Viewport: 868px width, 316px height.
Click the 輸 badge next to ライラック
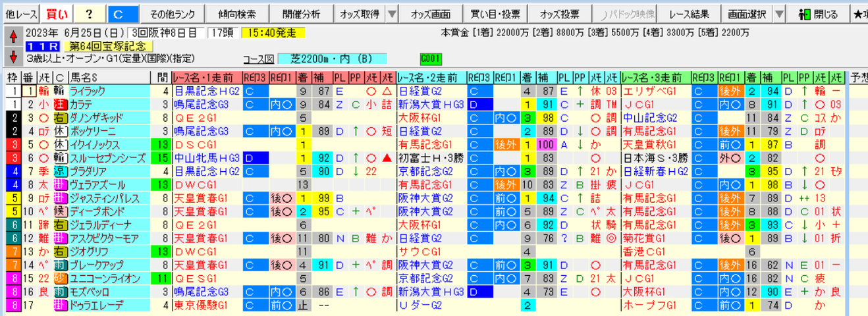click(x=59, y=91)
